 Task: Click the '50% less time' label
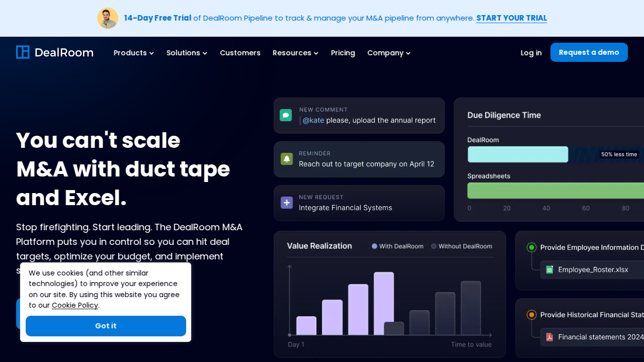point(619,154)
